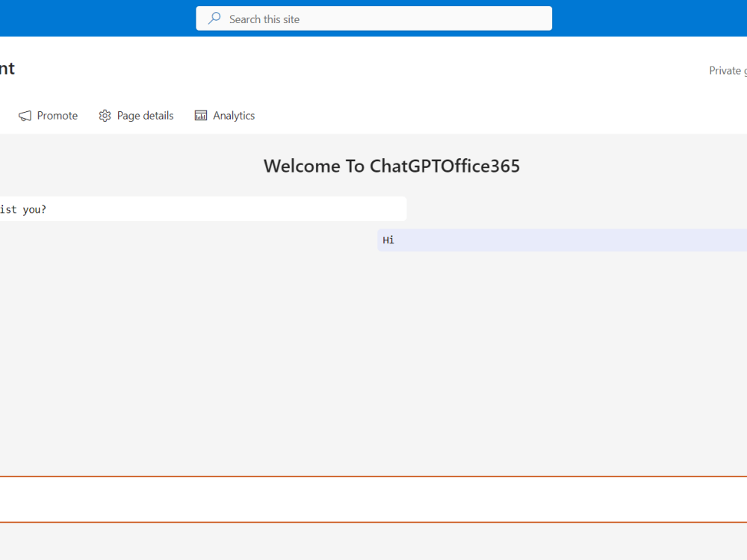
Task: Click the site title in the header
Action: pyautogui.click(x=6, y=68)
